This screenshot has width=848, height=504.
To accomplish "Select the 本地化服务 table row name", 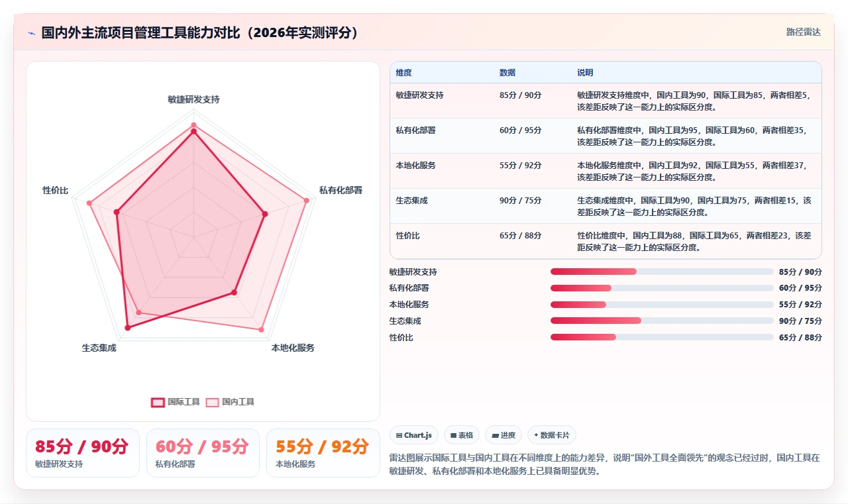I will point(416,166).
